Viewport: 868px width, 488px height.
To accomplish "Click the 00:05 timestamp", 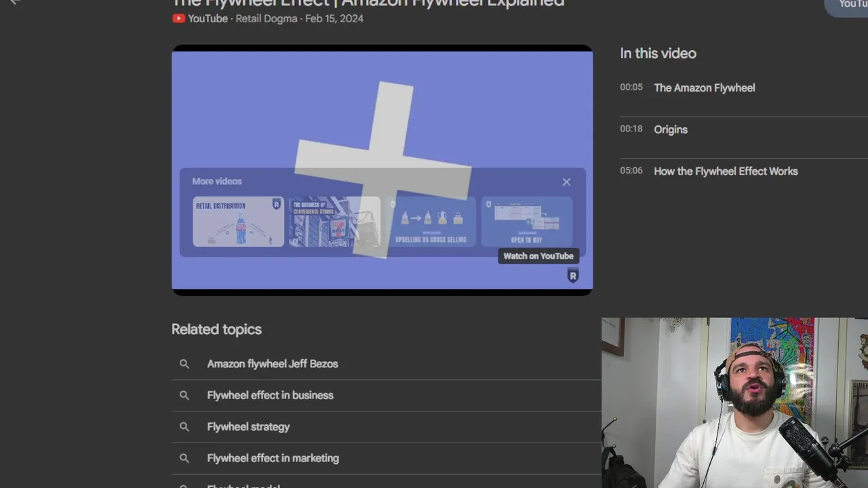I will tap(631, 87).
